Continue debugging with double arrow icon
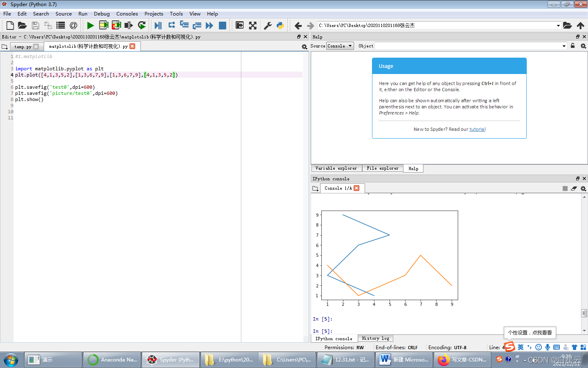The height and width of the screenshot is (368, 588). tap(209, 25)
